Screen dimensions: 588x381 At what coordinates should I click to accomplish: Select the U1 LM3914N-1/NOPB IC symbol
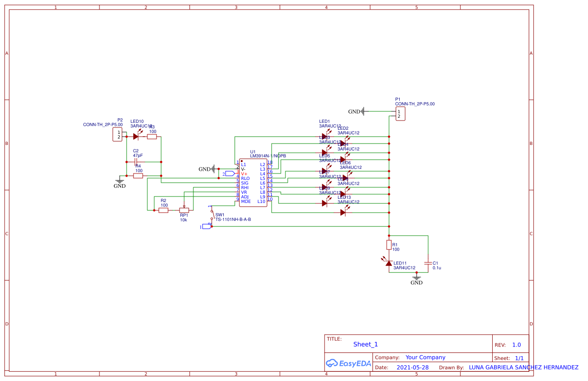coord(252,182)
